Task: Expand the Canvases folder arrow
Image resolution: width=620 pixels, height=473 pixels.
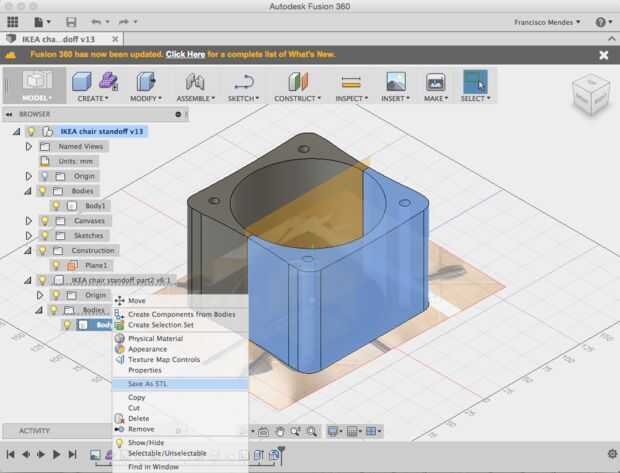Action: point(29,220)
